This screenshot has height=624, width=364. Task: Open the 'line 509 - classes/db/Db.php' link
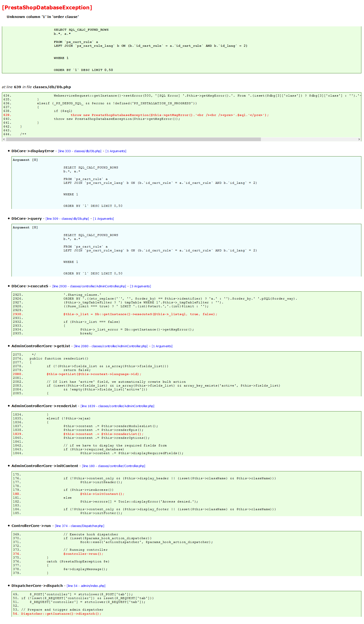[x=67, y=219]
